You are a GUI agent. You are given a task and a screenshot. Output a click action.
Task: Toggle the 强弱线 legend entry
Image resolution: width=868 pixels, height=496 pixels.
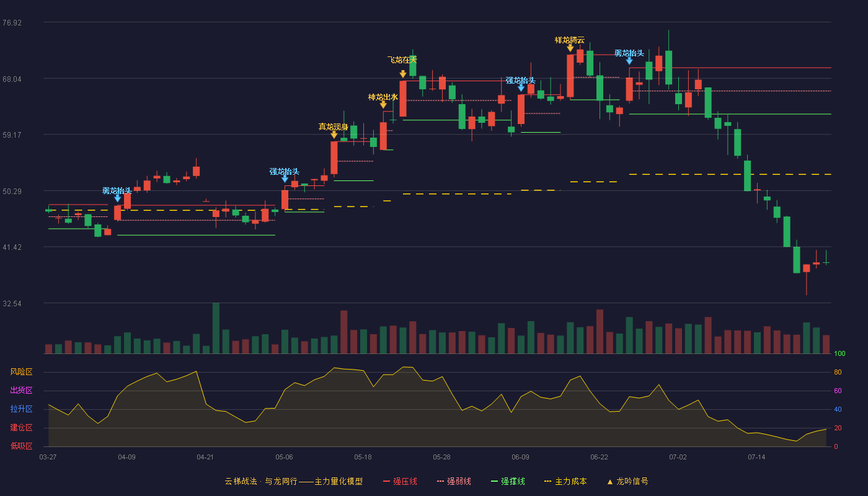tap(454, 481)
